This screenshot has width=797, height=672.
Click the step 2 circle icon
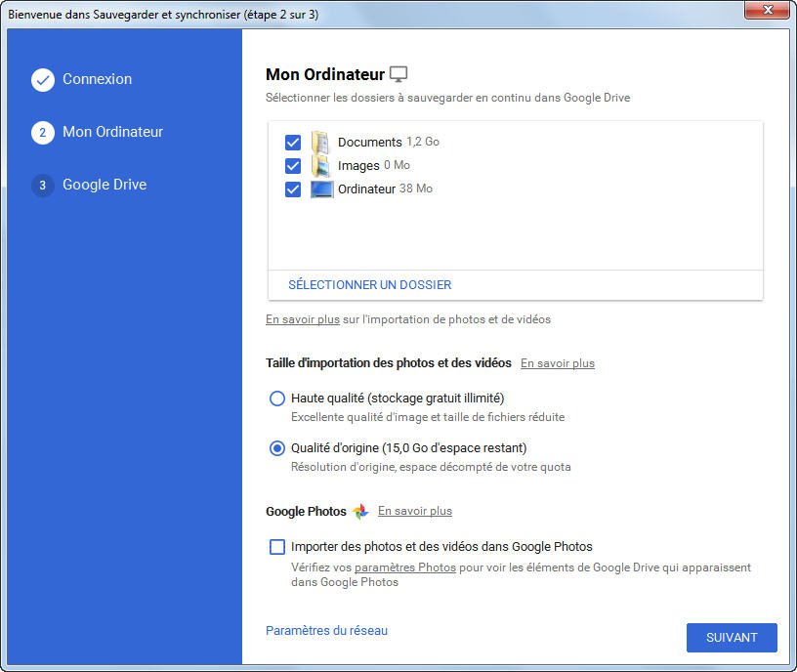pyautogui.click(x=43, y=133)
